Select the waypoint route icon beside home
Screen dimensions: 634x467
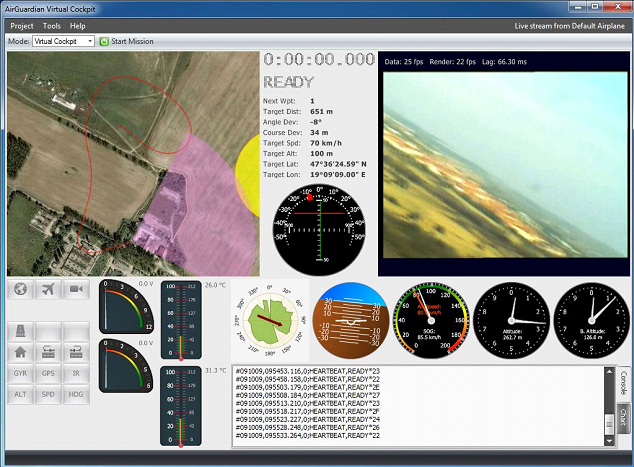click(x=48, y=352)
